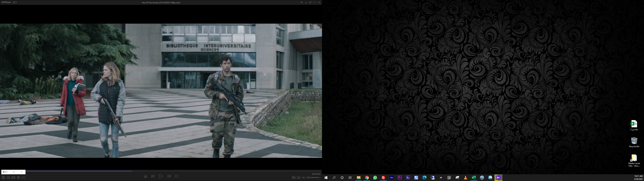Toggle subtitles display

point(299,177)
